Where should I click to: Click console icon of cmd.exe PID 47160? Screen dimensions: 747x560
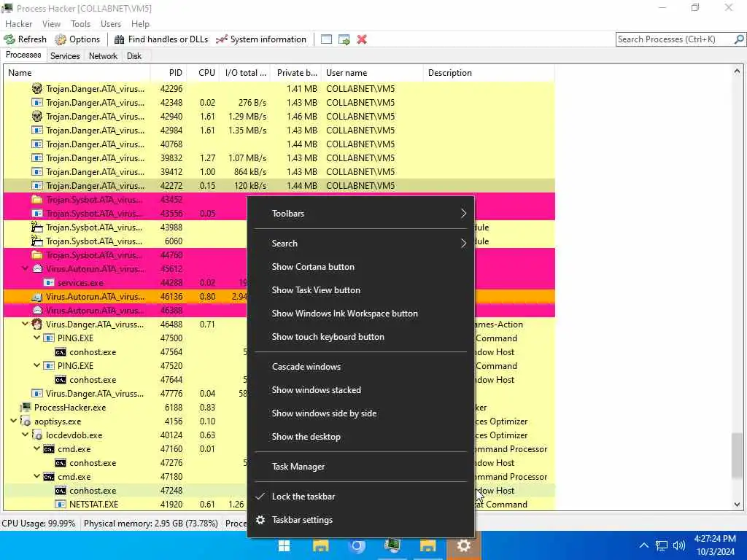pos(49,449)
